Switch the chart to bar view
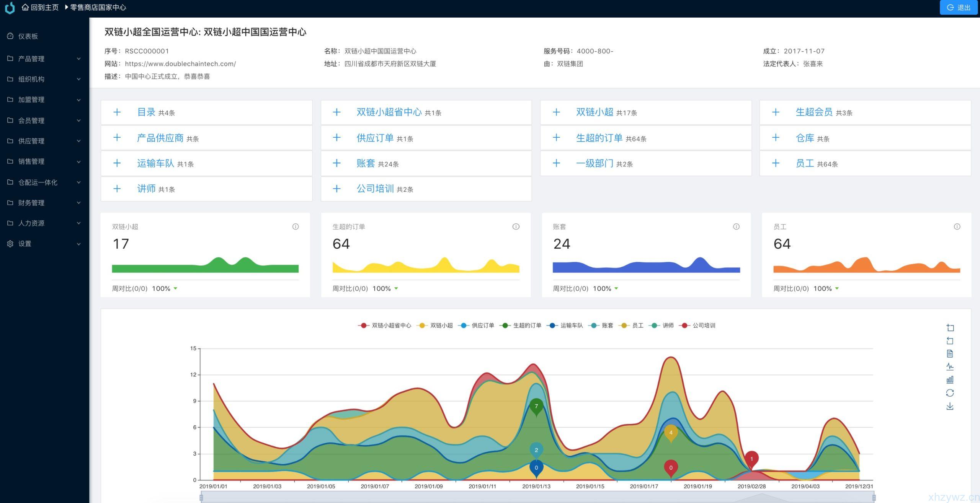 pos(951,379)
